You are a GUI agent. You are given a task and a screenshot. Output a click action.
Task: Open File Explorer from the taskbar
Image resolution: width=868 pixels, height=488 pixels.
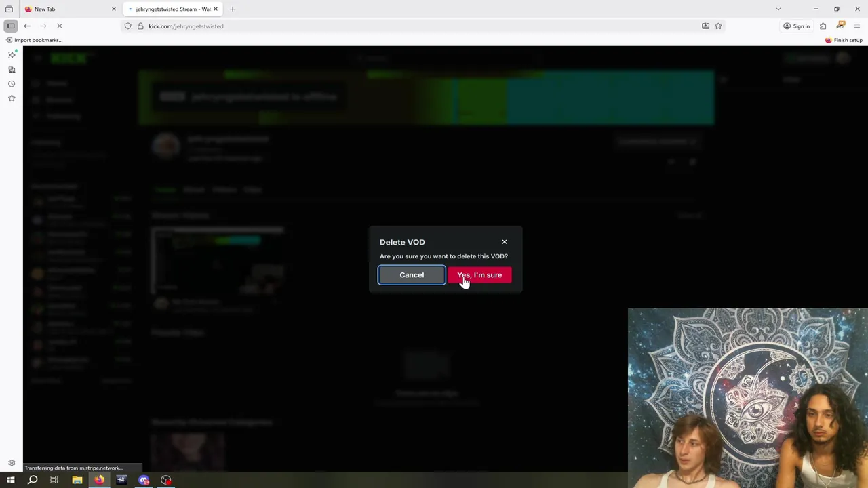77,480
